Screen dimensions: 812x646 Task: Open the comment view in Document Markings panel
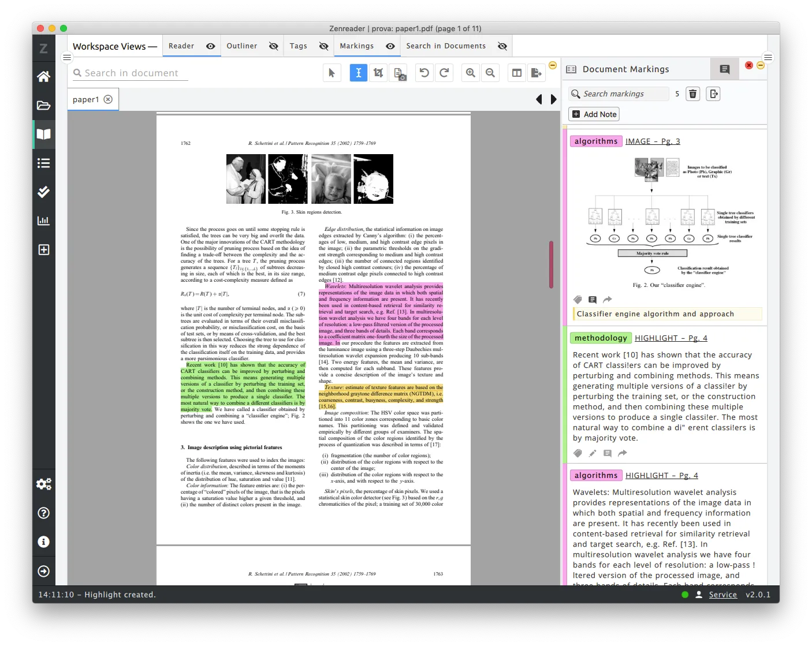724,69
